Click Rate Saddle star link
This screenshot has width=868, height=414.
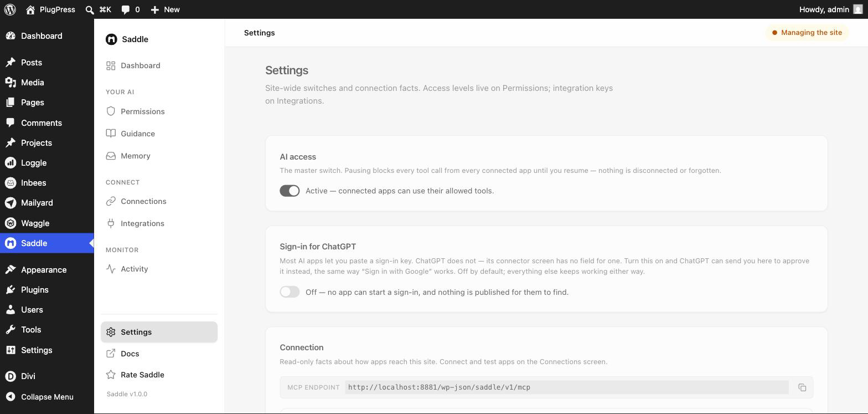[159, 375]
